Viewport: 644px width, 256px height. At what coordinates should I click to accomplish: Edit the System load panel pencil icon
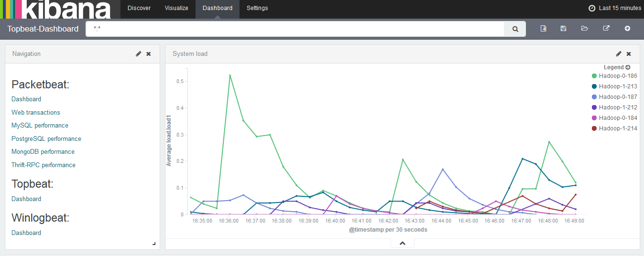point(619,54)
